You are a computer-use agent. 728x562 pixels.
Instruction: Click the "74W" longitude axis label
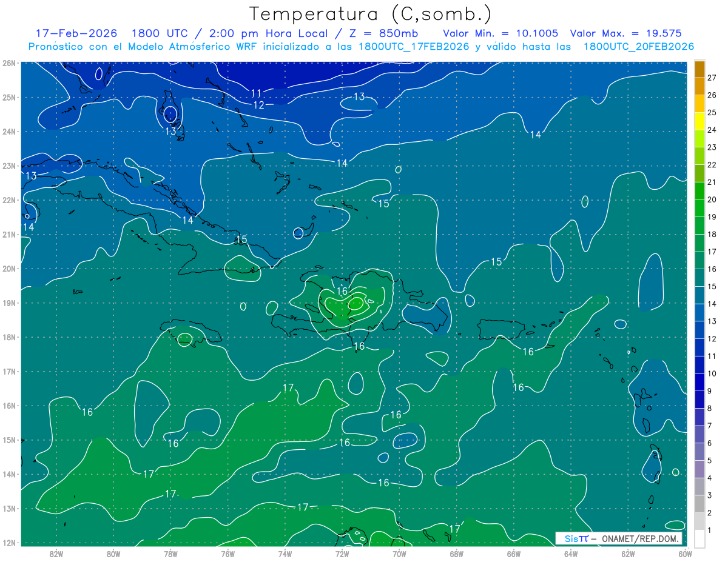click(x=285, y=554)
